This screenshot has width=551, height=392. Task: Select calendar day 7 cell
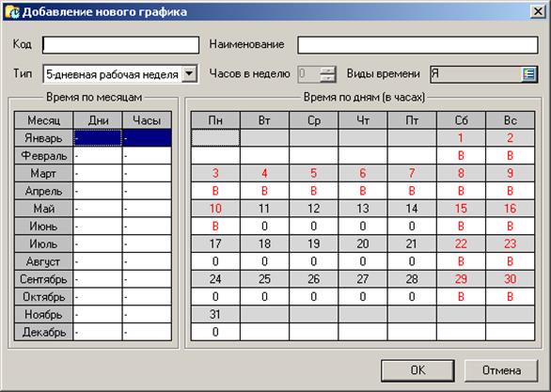tap(412, 173)
